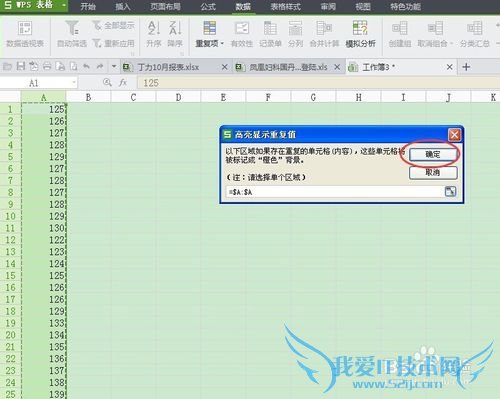This screenshot has height=399, width=500.
Task: Click the 分列 text to columns icon
Action: click(295, 28)
